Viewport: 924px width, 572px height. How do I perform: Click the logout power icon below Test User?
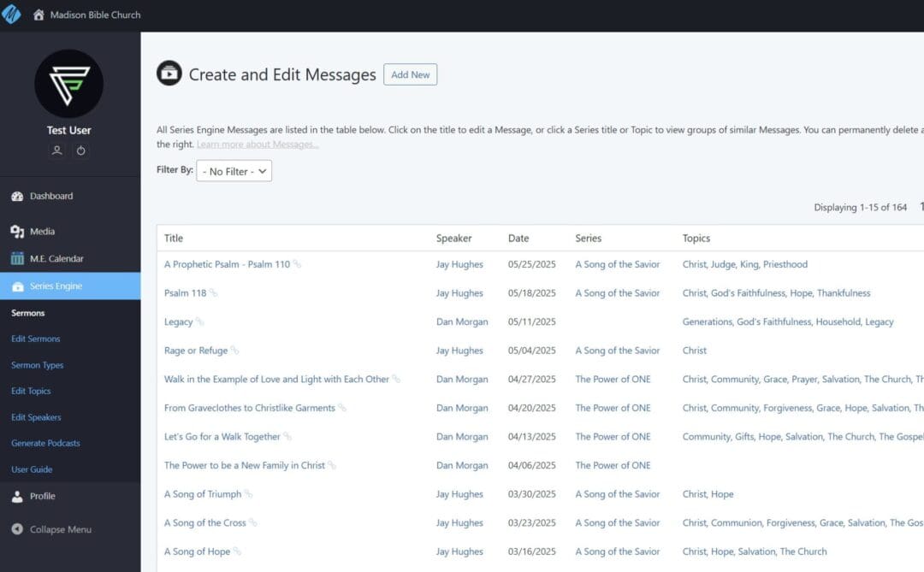pos(81,150)
